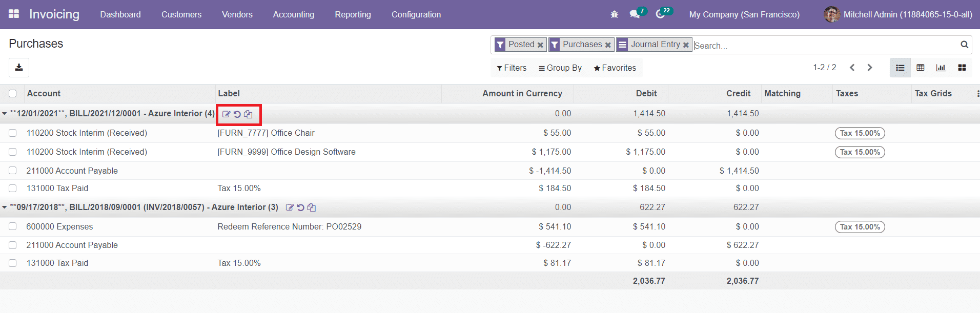Click search magnifier icon
This screenshot has height=313, width=980.
coord(964,45)
